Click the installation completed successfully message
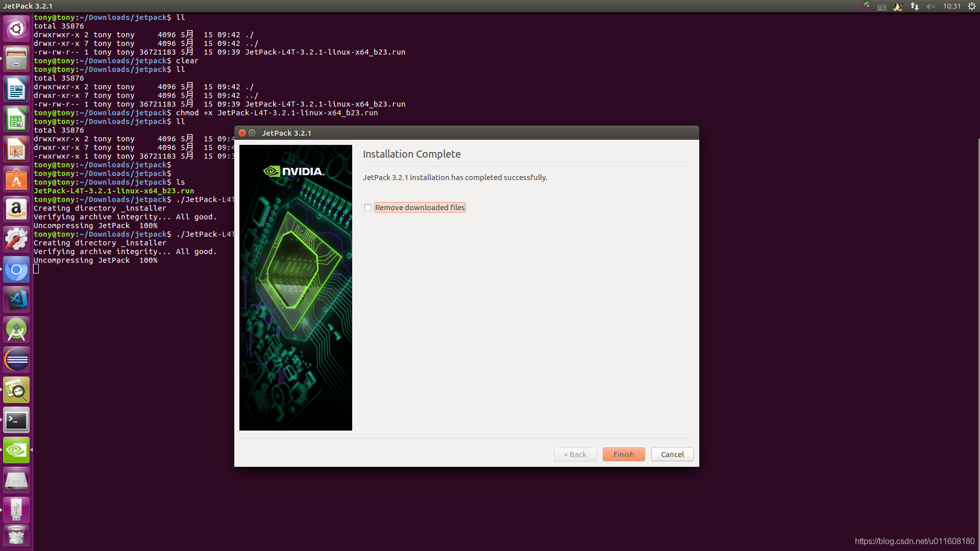The image size is (980, 551). click(x=455, y=178)
